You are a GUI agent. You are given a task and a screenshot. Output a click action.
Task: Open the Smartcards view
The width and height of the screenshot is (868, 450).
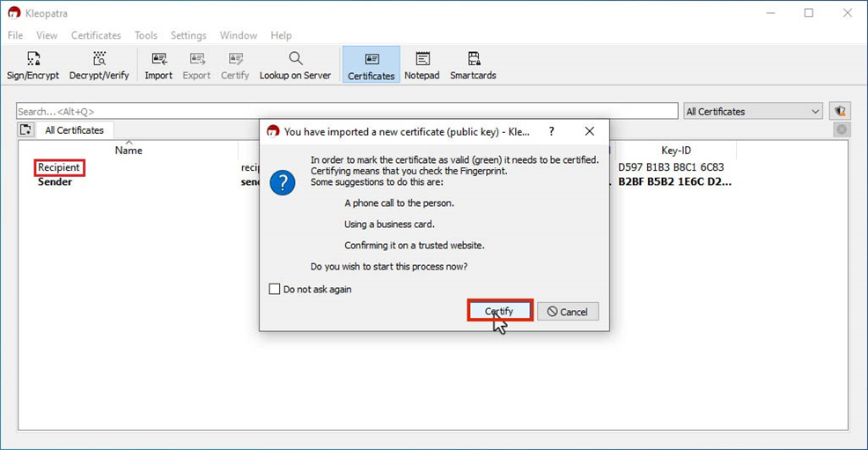pos(473,65)
